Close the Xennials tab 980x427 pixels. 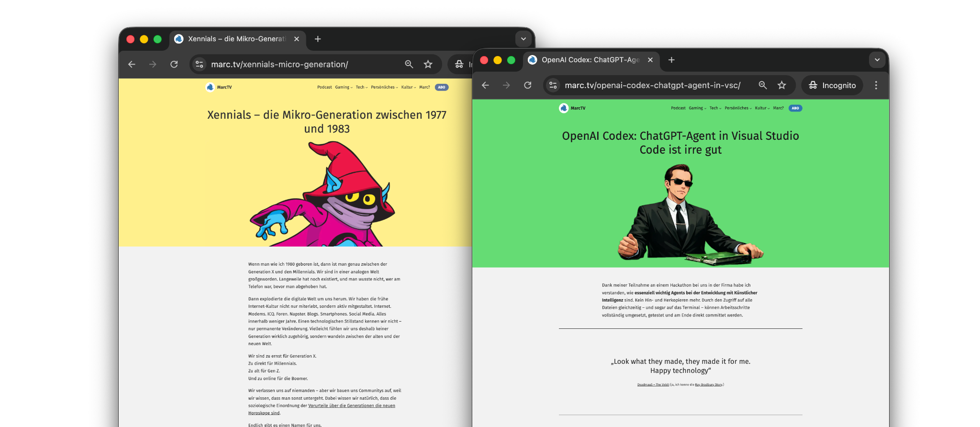(x=297, y=39)
